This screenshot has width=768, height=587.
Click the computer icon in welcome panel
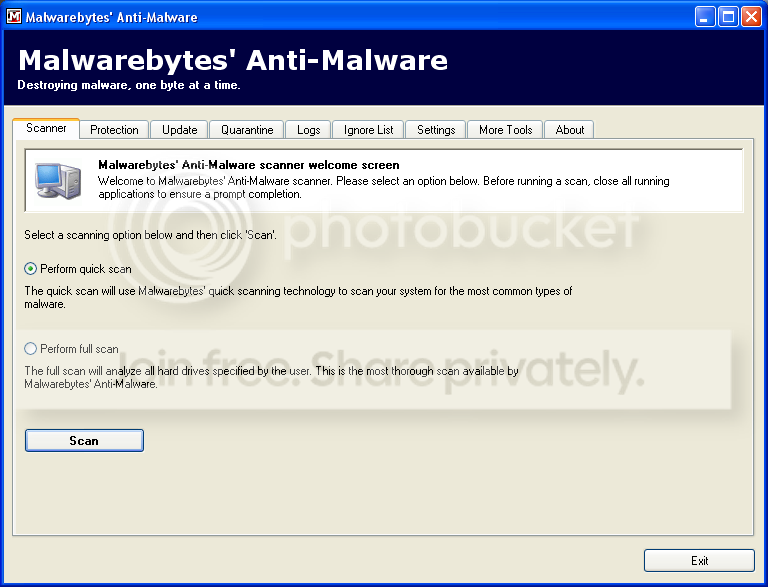click(58, 181)
